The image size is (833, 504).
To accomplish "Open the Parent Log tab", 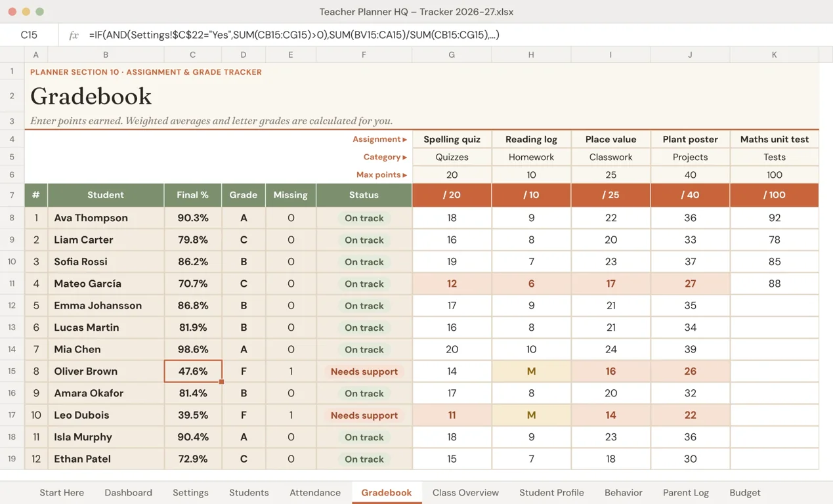I will tap(686, 493).
